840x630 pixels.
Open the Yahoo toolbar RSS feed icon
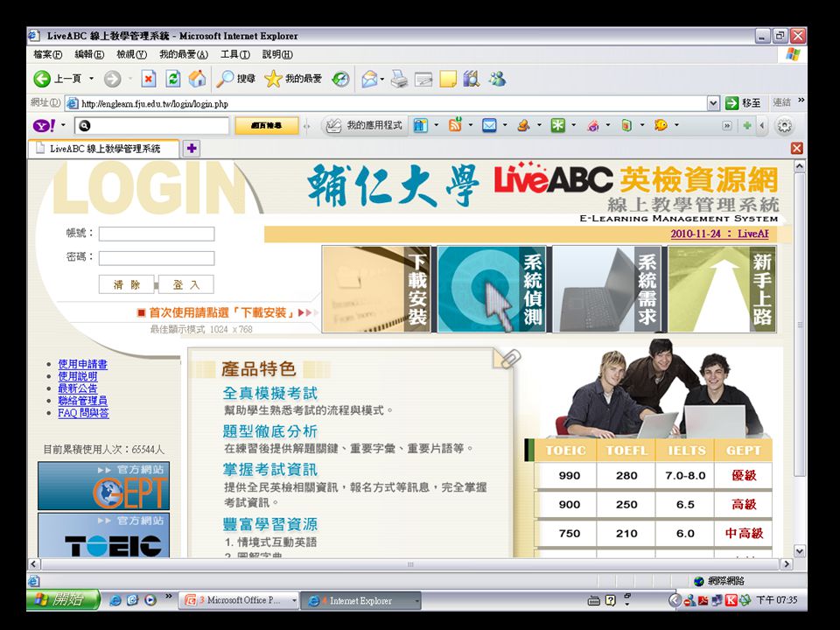click(x=455, y=125)
